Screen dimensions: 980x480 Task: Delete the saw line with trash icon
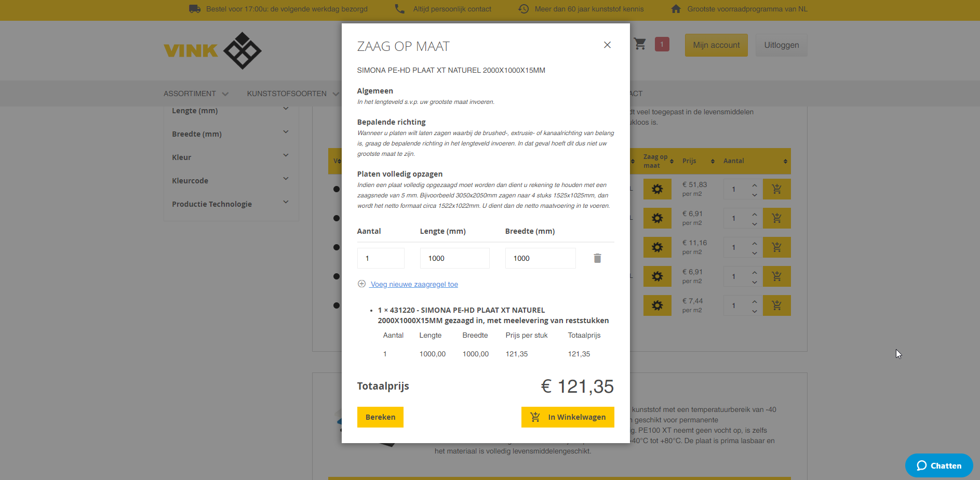click(x=597, y=258)
